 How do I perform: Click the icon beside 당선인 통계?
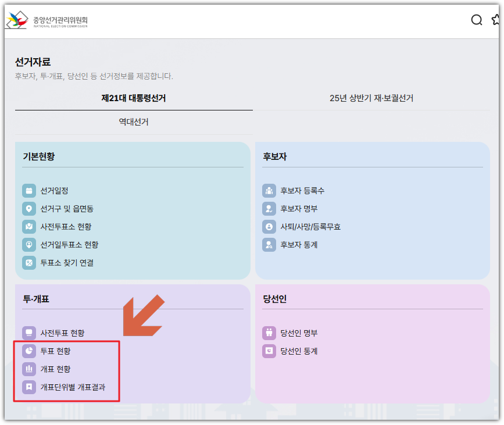click(269, 351)
